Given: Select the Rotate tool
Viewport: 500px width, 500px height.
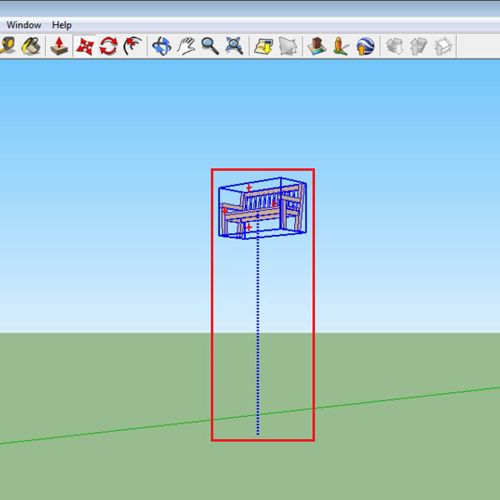Looking at the screenshot, I should pyautogui.click(x=108, y=46).
